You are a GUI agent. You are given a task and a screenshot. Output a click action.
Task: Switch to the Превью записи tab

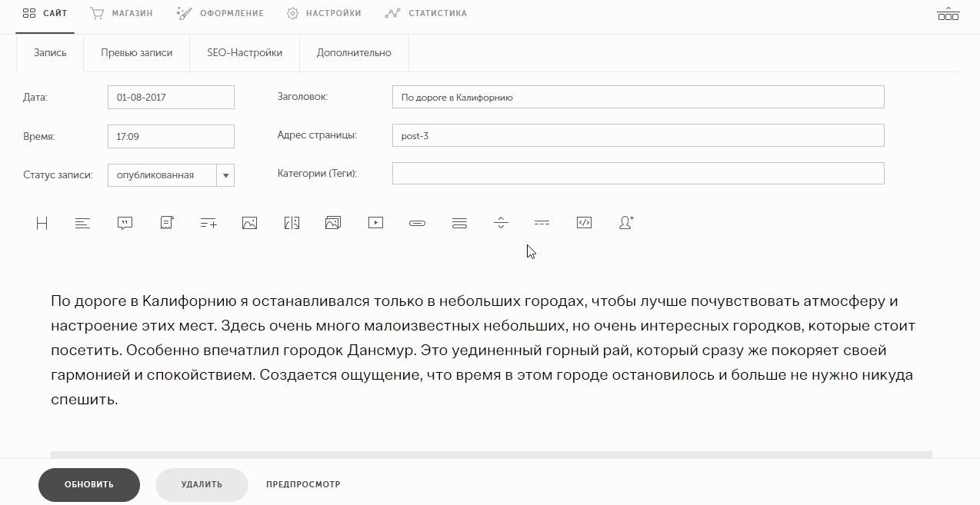click(x=136, y=53)
